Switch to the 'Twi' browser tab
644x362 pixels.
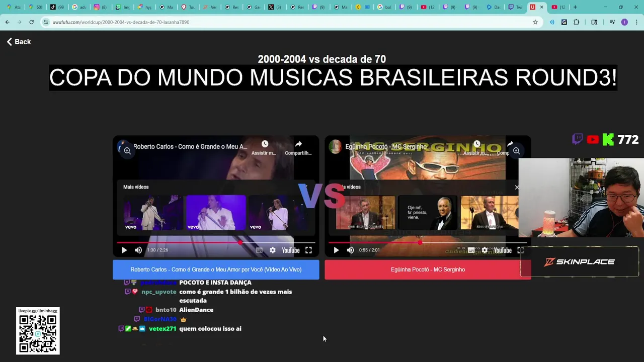pyautogui.click(x=515, y=7)
